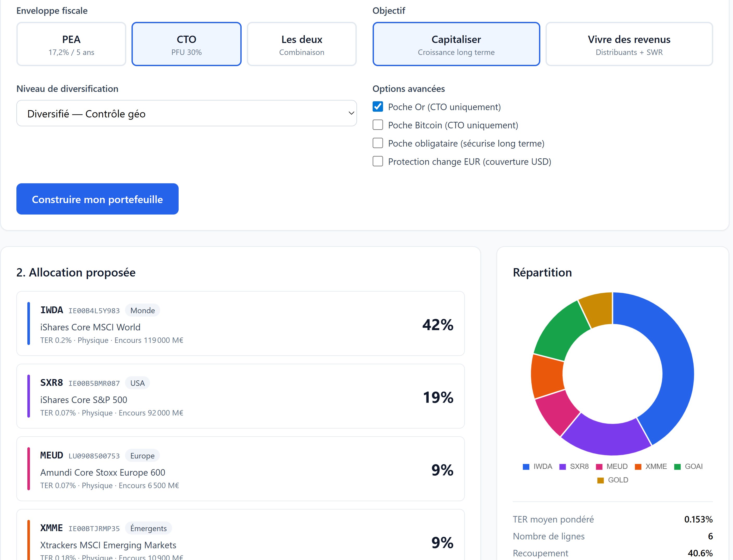
Task: Click the Répartition heading
Action: pyautogui.click(x=542, y=272)
